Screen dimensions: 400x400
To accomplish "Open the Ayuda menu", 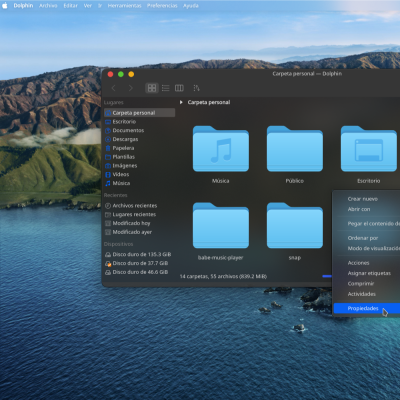I will coord(191,6).
